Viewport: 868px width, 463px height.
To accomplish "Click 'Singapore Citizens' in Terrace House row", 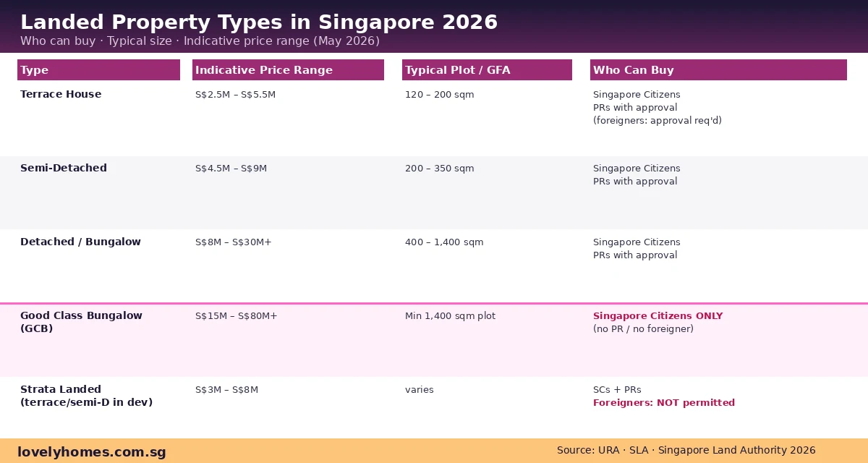I will tap(637, 95).
